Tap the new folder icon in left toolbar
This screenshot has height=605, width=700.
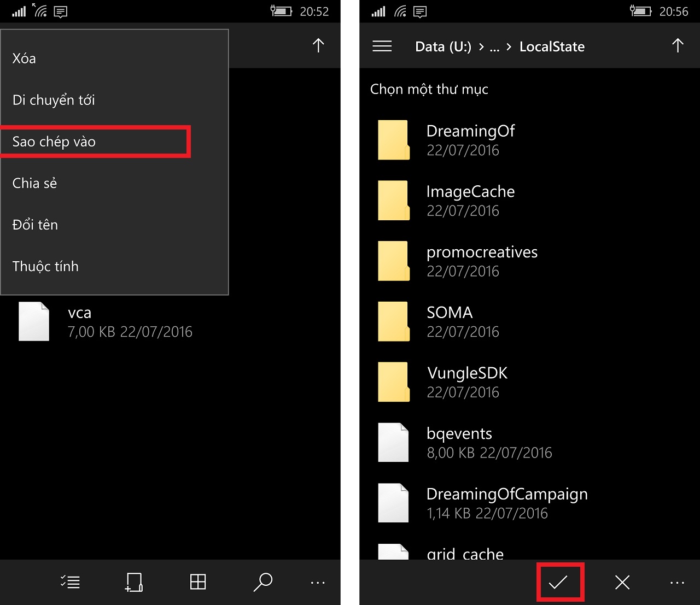coord(134,582)
